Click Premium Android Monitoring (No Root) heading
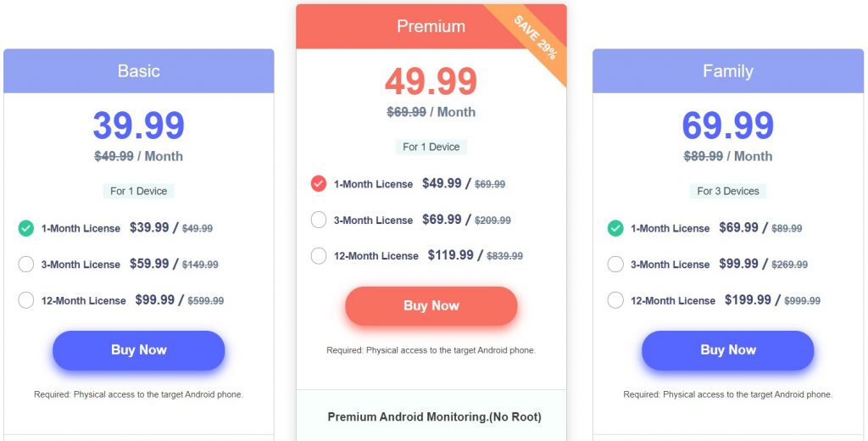Image resolution: width=868 pixels, height=441 pixels. point(435,417)
